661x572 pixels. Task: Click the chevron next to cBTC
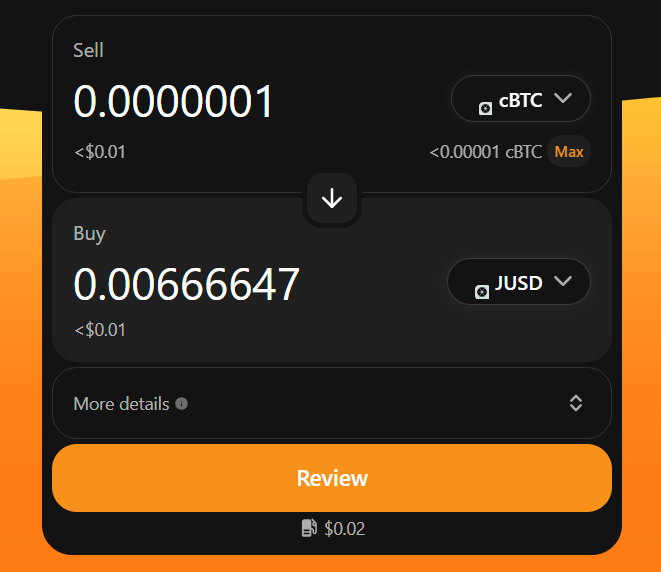pyautogui.click(x=562, y=99)
